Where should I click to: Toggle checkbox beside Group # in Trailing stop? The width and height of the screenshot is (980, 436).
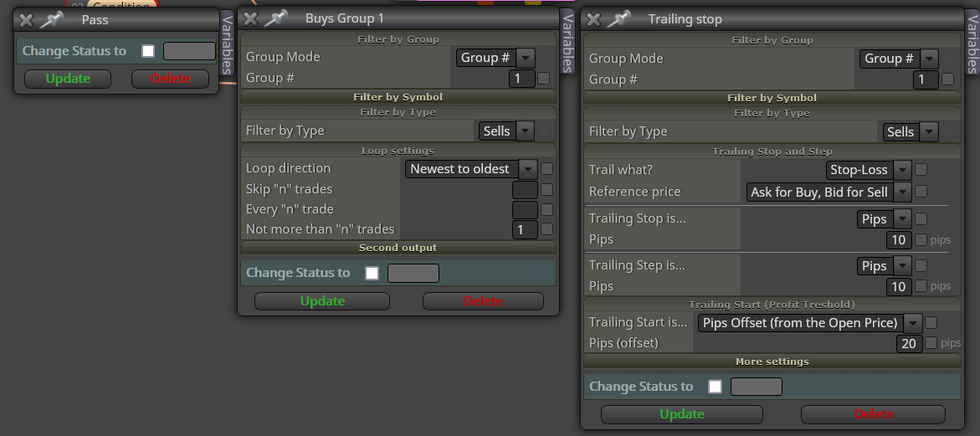tap(947, 79)
